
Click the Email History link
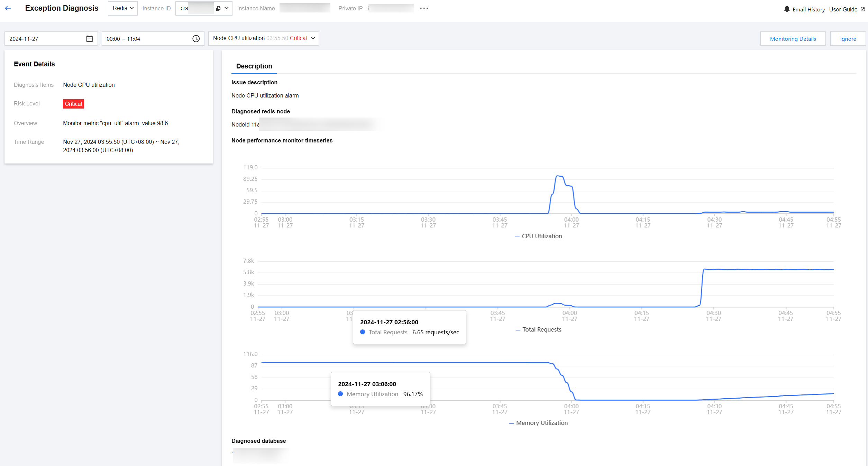[x=808, y=9]
